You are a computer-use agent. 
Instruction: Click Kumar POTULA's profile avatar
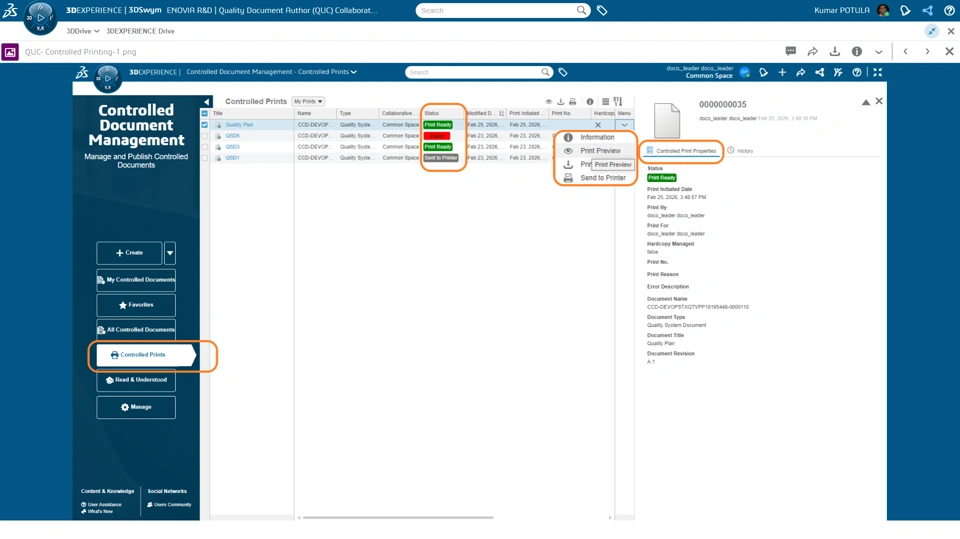(883, 10)
